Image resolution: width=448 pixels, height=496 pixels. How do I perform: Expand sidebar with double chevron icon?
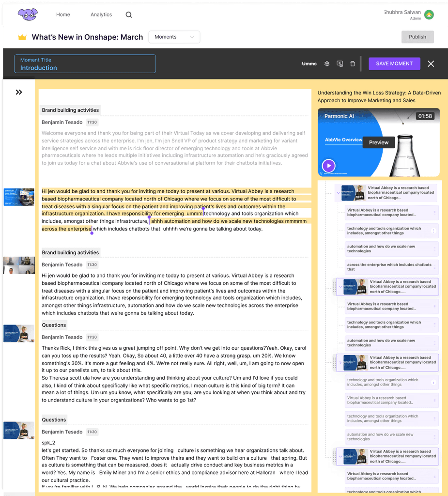point(19,92)
